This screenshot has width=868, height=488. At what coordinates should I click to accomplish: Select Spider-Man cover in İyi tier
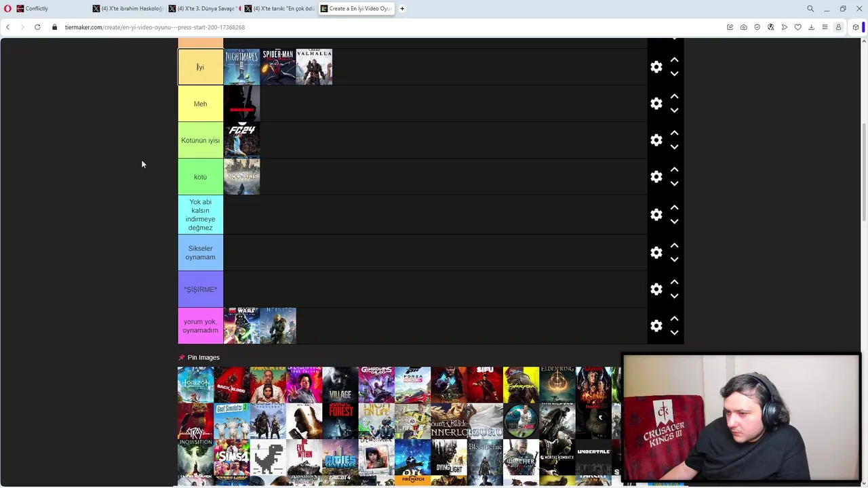278,67
